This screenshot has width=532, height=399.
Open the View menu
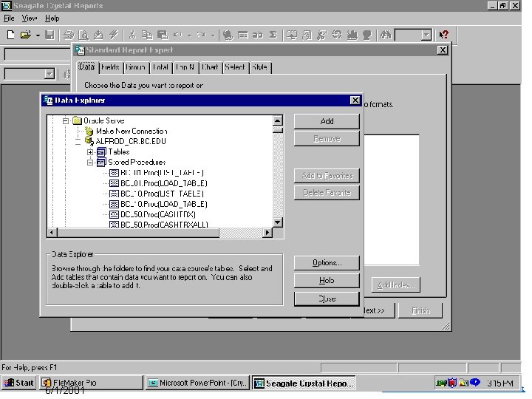29,18
